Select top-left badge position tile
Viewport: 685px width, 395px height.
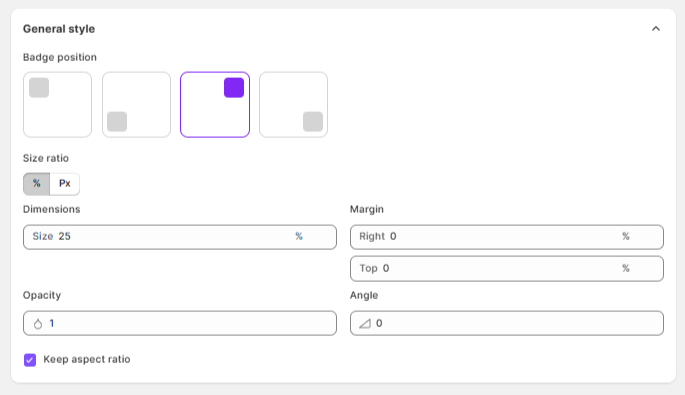point(57,105)
